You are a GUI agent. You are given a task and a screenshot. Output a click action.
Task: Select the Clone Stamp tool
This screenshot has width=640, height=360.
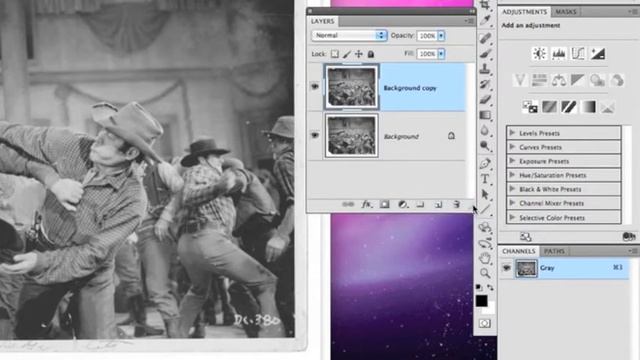point(485,69)
